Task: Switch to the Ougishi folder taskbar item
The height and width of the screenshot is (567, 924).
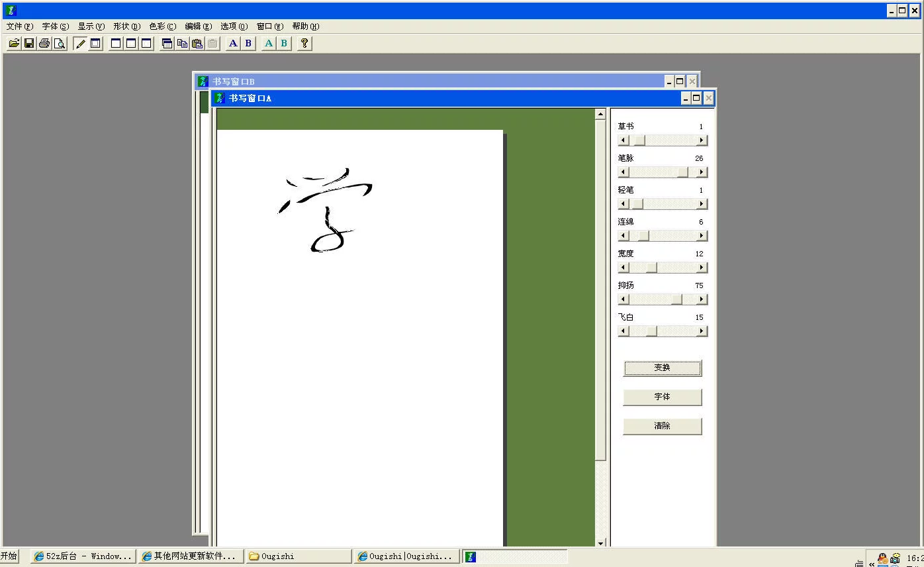Action: pos(298,556)
